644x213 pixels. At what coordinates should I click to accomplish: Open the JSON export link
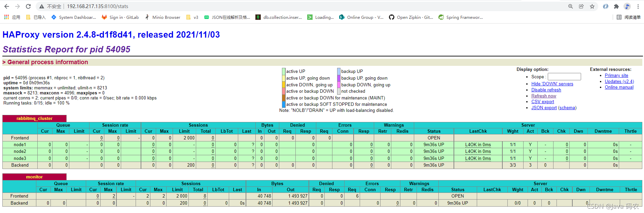(x=544, y=108)
